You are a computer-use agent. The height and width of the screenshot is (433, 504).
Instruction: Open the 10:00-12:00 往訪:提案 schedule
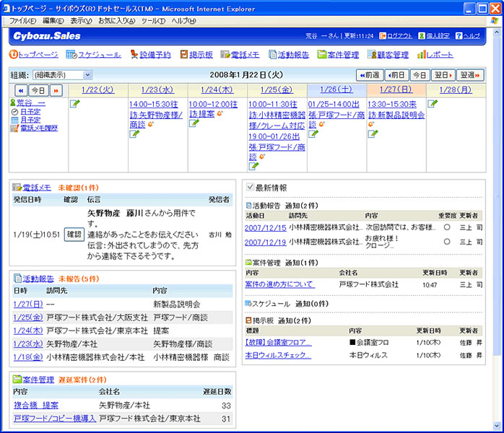(213, 109)
